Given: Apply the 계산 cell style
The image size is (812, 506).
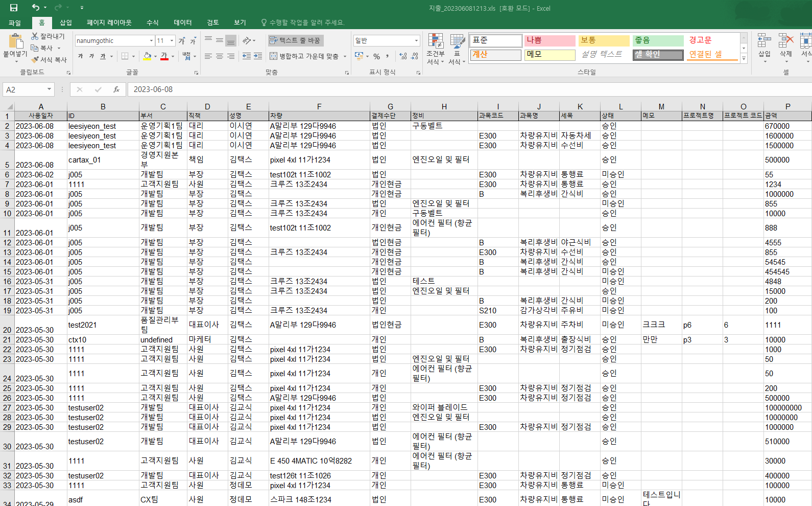Looking at the screenshot, I should point(495,55).
